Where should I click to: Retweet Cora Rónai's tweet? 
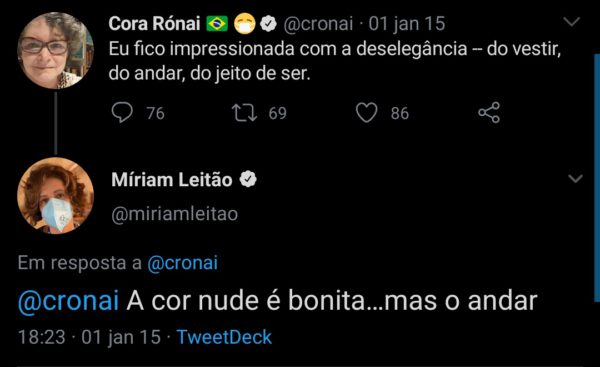(x=245, y=113)
